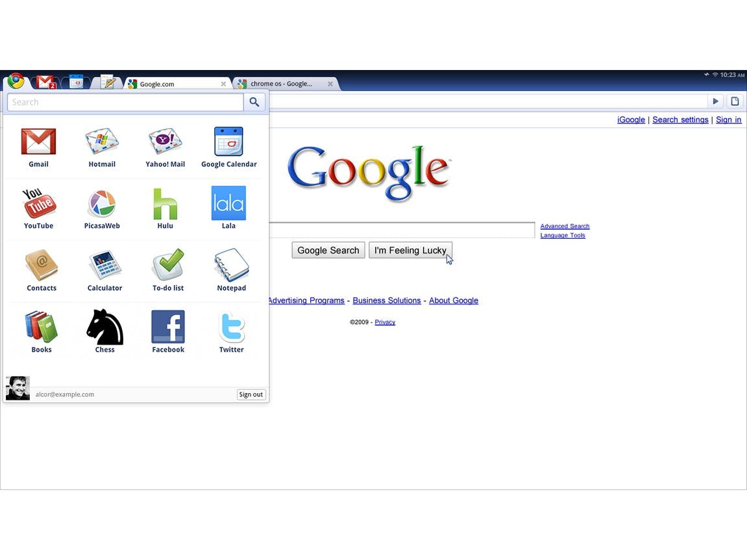Open the Yahoo! Mail app
747x560 pixels.
click(x=165, y=141)
